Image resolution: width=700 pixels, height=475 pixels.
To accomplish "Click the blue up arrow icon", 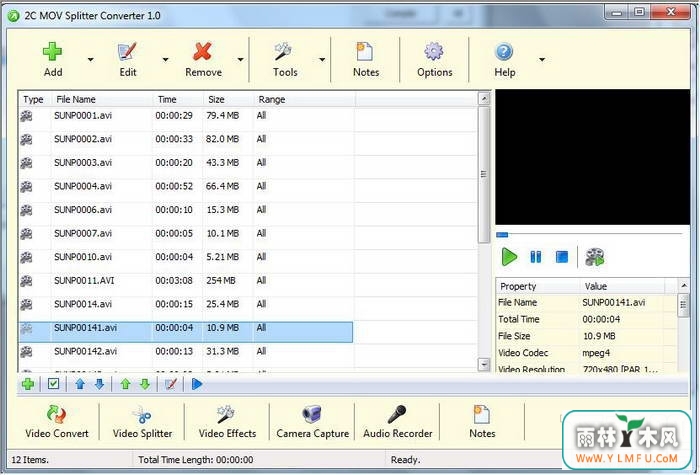I will click(x=80, y=384).
